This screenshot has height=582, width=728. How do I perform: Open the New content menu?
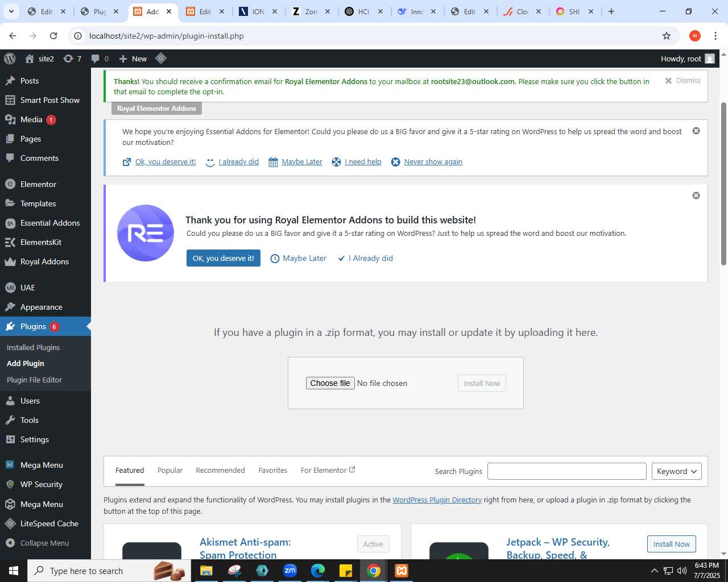click(x=133, y=59)
